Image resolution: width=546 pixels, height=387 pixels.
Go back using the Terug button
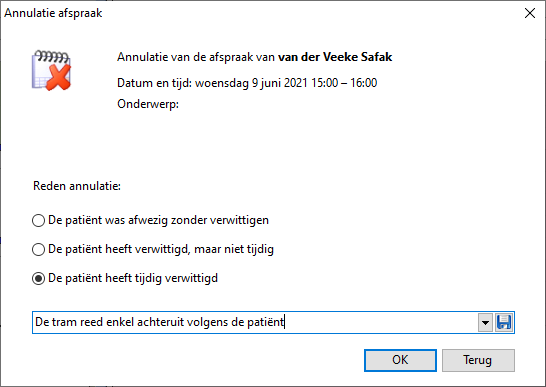pos(478,360)
